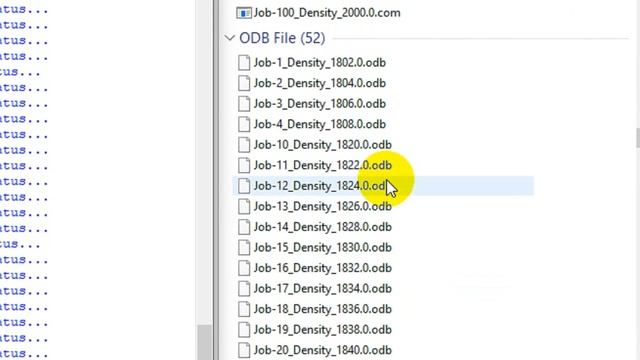
Task: Select file Job-20_Density_1840.0.odb
Action: point(322,350)
